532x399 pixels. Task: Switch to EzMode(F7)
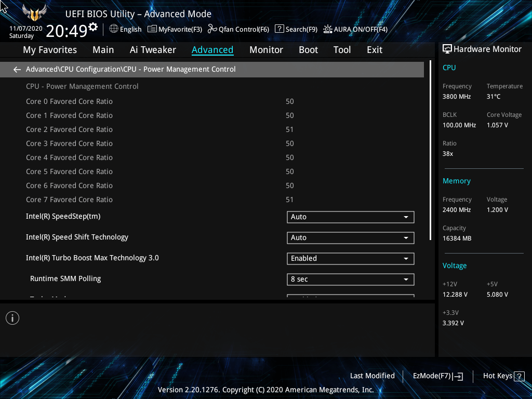click(x=437, y=376)
